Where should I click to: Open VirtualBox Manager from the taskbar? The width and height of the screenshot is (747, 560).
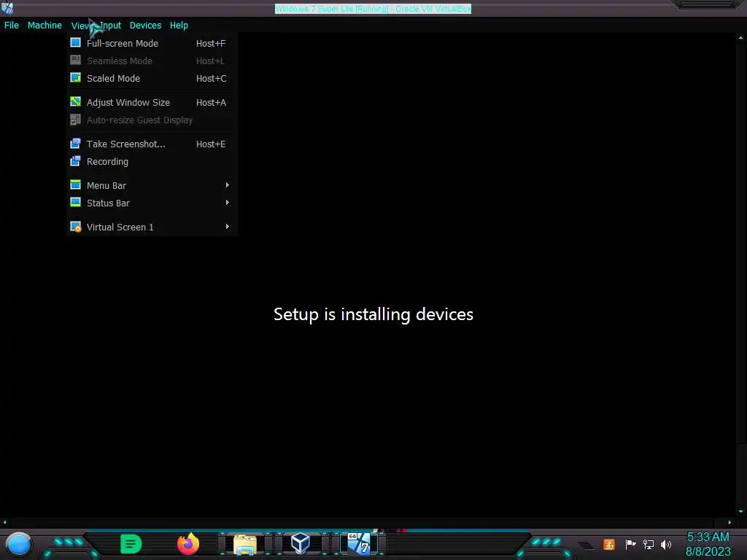(x=301, y=543)
